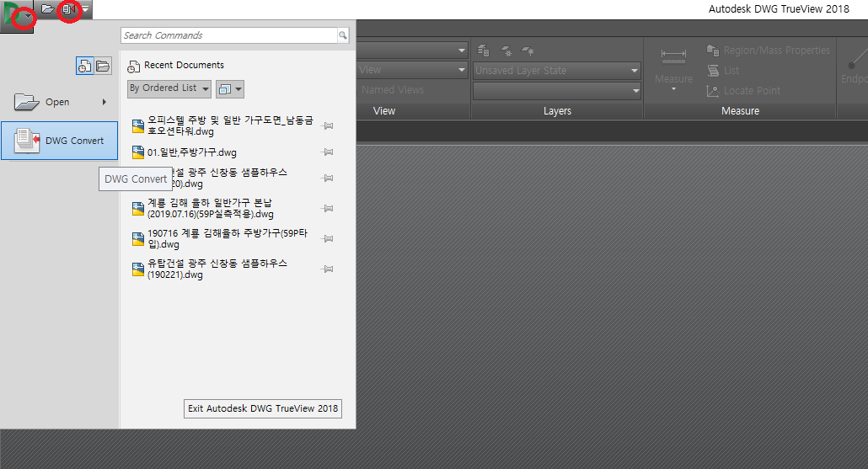Screen dimensions: 868x469
Task: Click the search magnifier icon
Action: [343, 35]
